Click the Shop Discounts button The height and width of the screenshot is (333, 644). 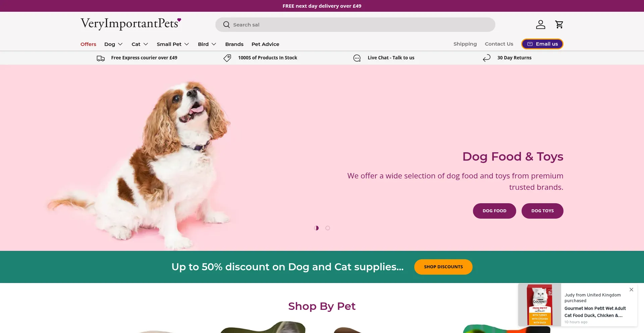click(443, 267)
